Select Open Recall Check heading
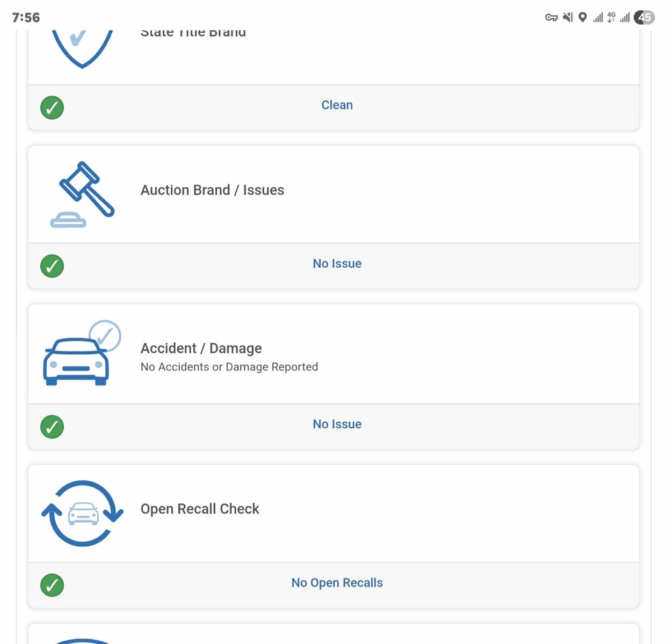The width and height of the screenshot is (667, 644). click(x=200, y=509)
